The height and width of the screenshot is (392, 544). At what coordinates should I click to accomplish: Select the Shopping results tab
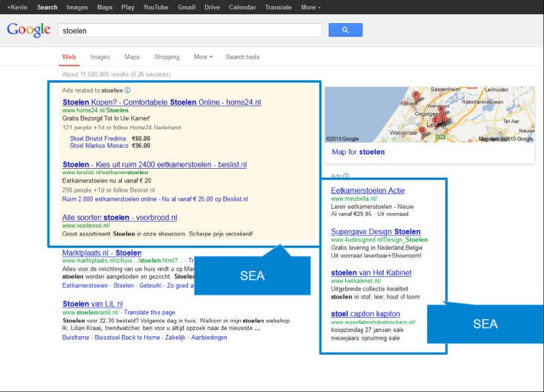coord(167,57)
